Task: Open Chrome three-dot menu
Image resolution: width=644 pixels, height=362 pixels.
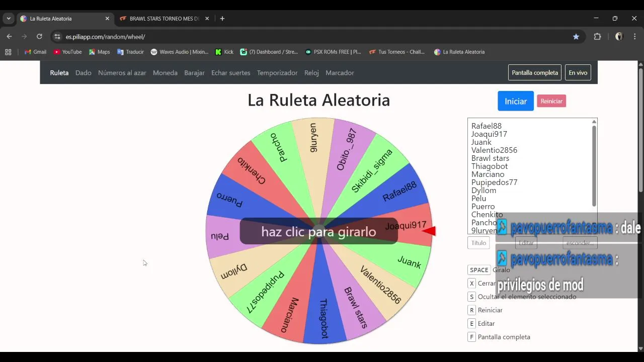Action: [x=635, y=37]
